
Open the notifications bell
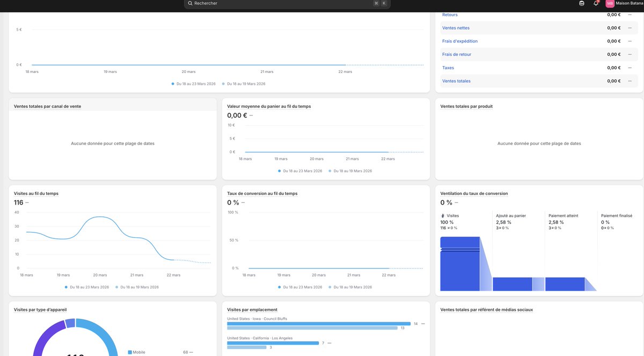coord(596,3)
